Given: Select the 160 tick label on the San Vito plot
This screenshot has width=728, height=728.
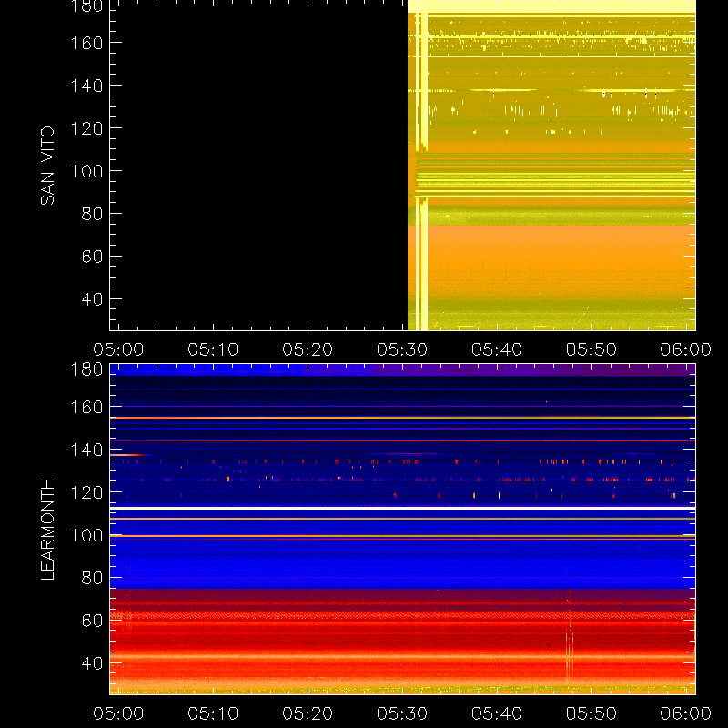Looking at the screenshot, I should 86,43.
